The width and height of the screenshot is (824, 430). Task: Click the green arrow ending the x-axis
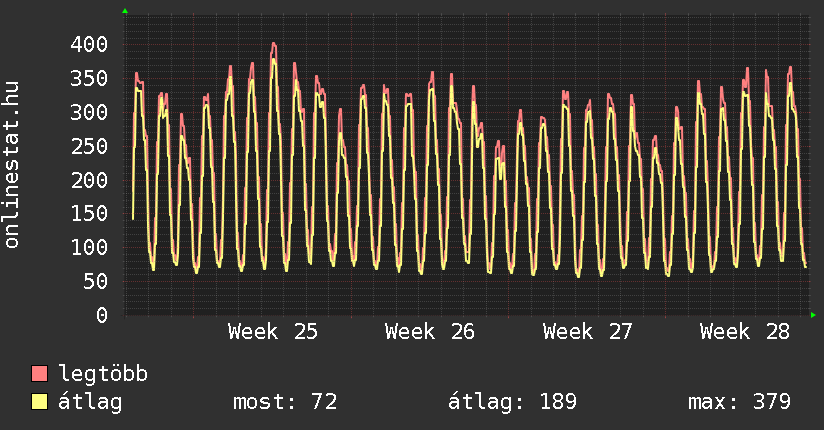(813, 315)
